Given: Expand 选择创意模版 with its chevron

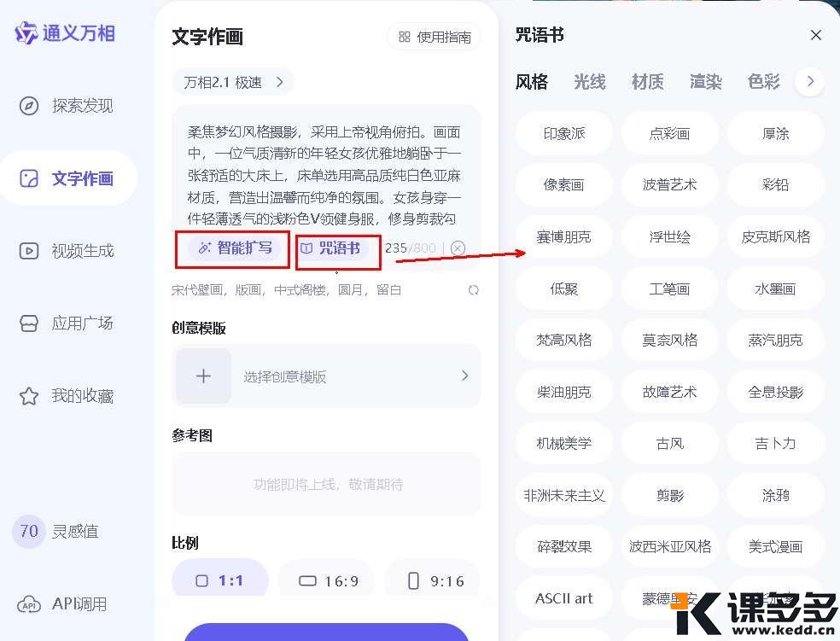Looking at the screenshot, I should 465,376.
